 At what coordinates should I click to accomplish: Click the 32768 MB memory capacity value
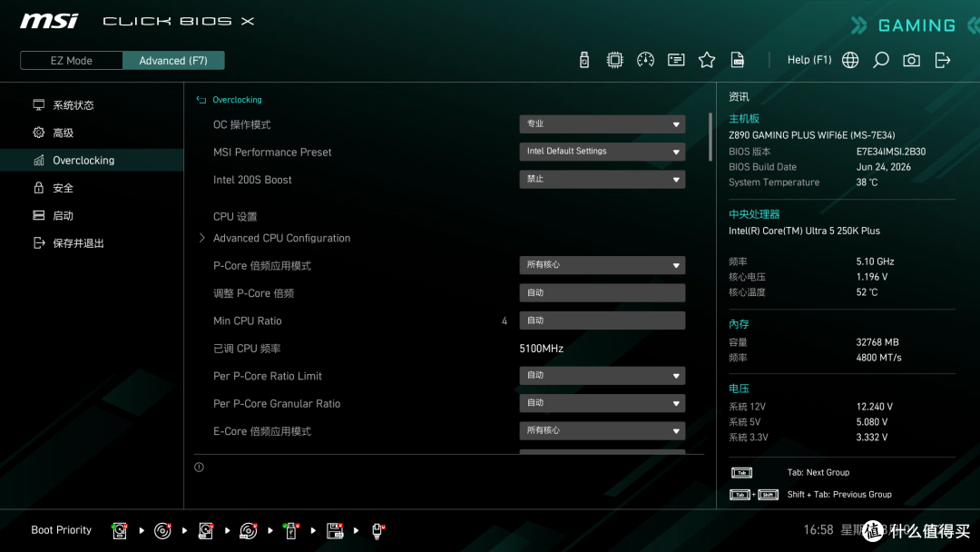[877, 342]
